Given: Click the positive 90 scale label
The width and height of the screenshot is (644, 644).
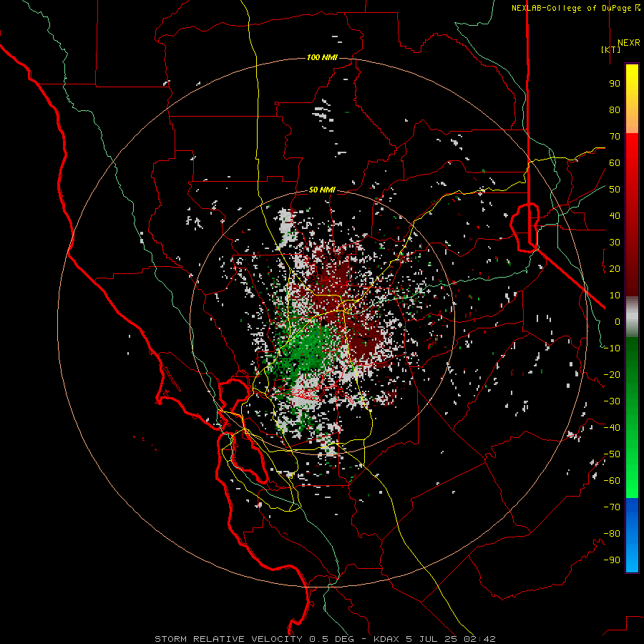Looking at the screenshot, I should coord(615,84).
